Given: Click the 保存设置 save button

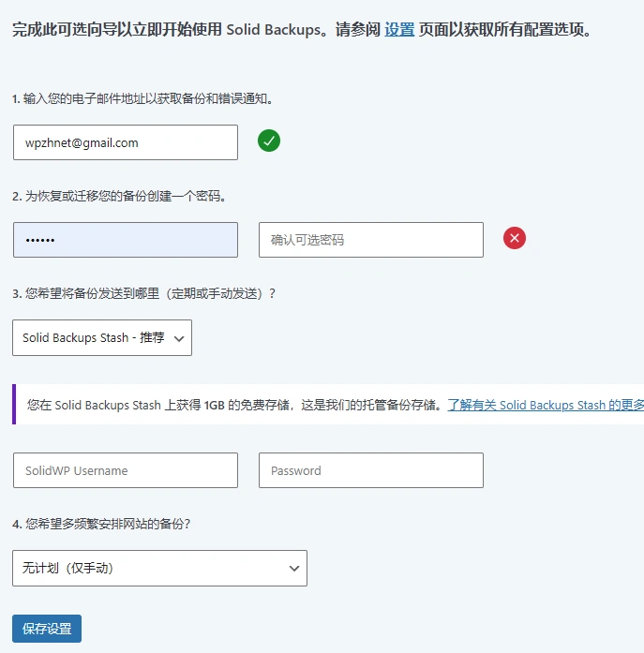Looking at the screenshot, I should [x=47, y=629].
